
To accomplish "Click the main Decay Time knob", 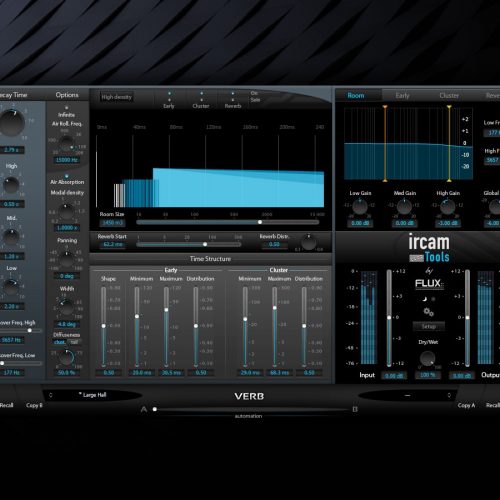I will coord(12,123).
